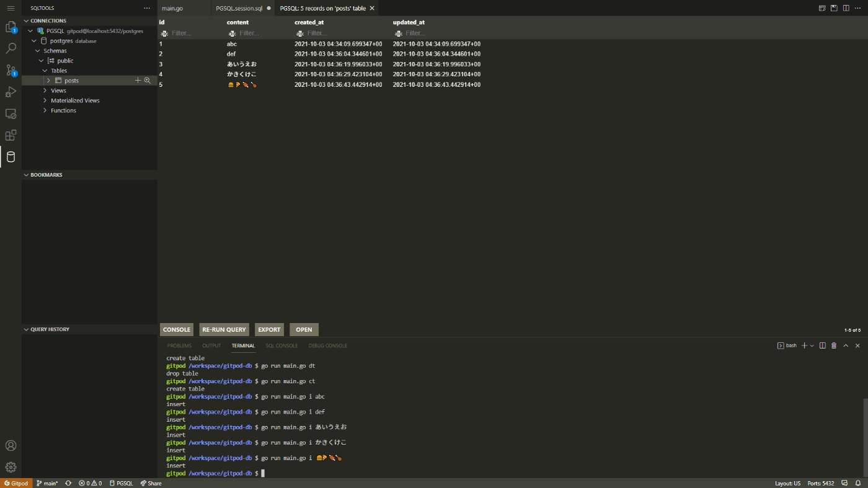Select the SQLTools database icon in activity bar
Viewport: 868px width, 488px height.
pos(11,157)
